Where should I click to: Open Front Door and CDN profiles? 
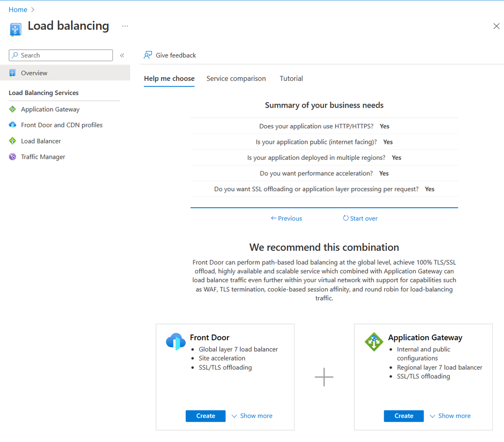(x=62, y=125)
